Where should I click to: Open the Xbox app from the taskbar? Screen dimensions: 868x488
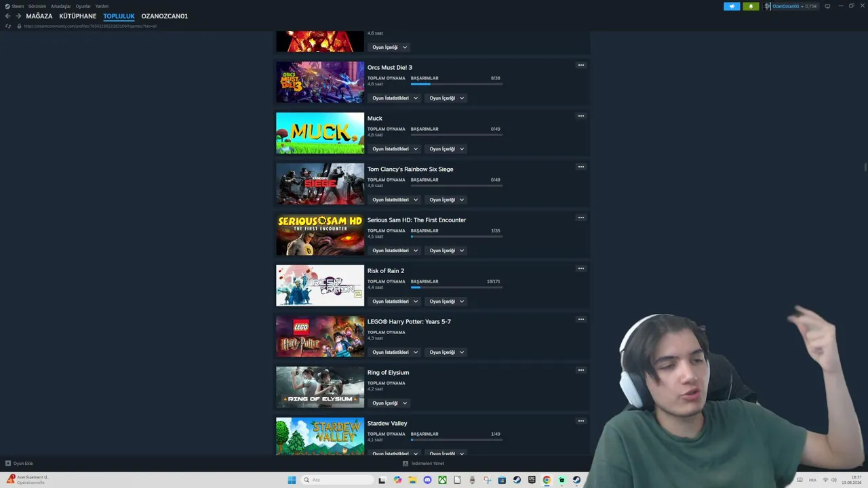442,480
